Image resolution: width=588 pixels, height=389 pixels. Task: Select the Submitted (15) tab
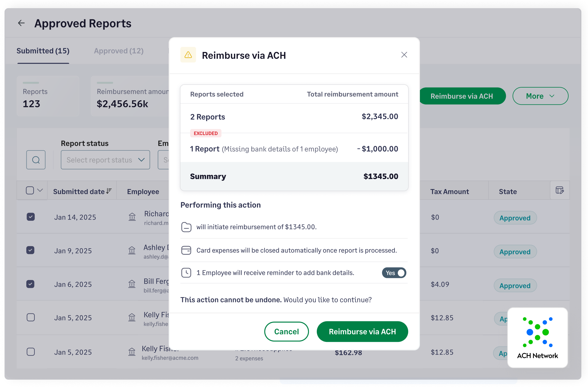pyautogui.click(x=43, y=51)
